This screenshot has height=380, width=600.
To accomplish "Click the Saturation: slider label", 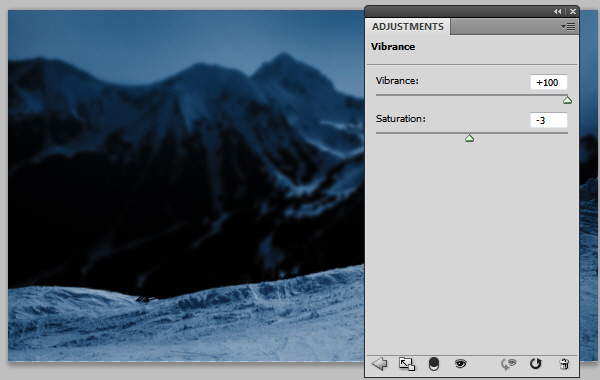I will tap(401, 119).
